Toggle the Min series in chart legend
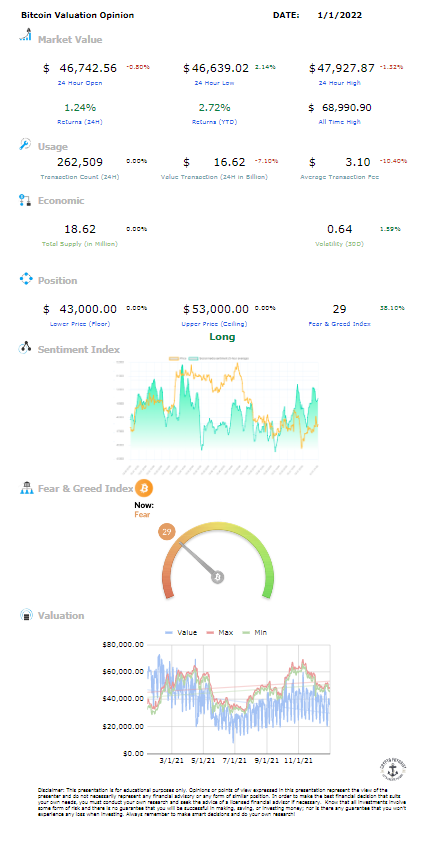The image size is (446, 841). 257,632
